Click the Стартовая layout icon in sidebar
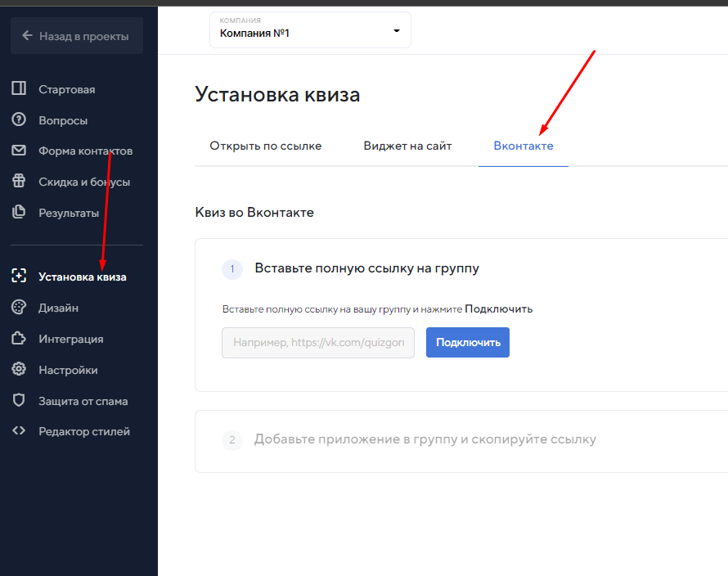Screen dimensions: 728x576 click(x=19, y=89)
